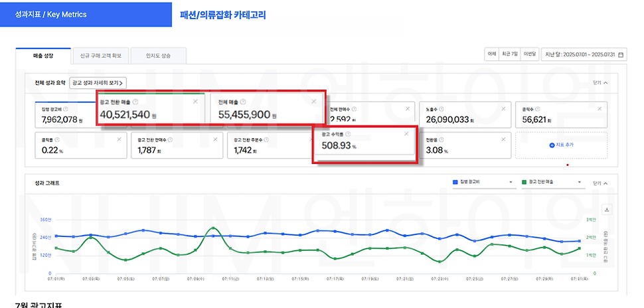Remove the 노출수 metric card
Image resolution: width=644 pixels, height=308 pixels.
503,109
